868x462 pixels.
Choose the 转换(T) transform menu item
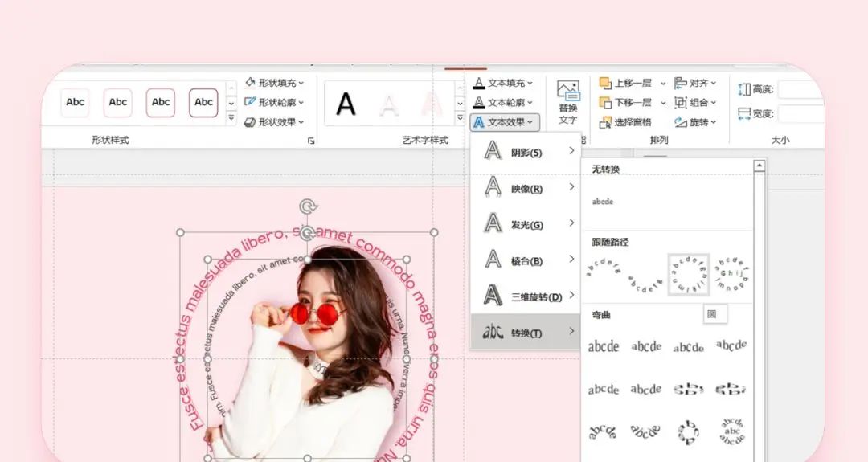(x=526, y=332)
